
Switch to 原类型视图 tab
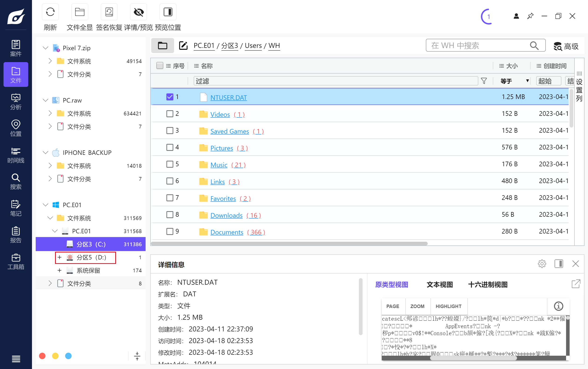pos(392,284)
